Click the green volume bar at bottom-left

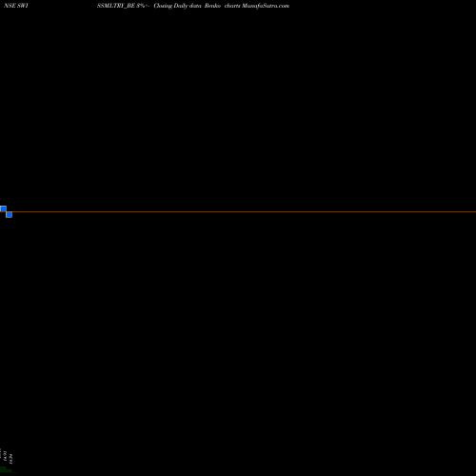[x=6, y=469]
